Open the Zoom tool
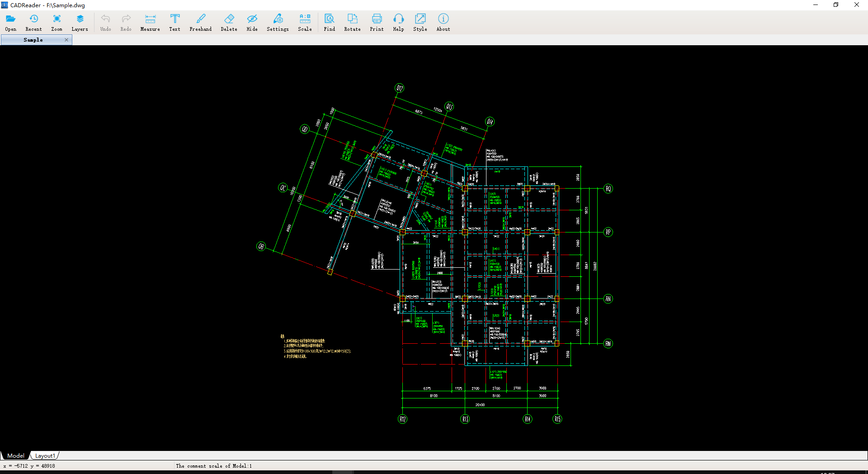This screenshot has width=868, height=474. [57, 22]
